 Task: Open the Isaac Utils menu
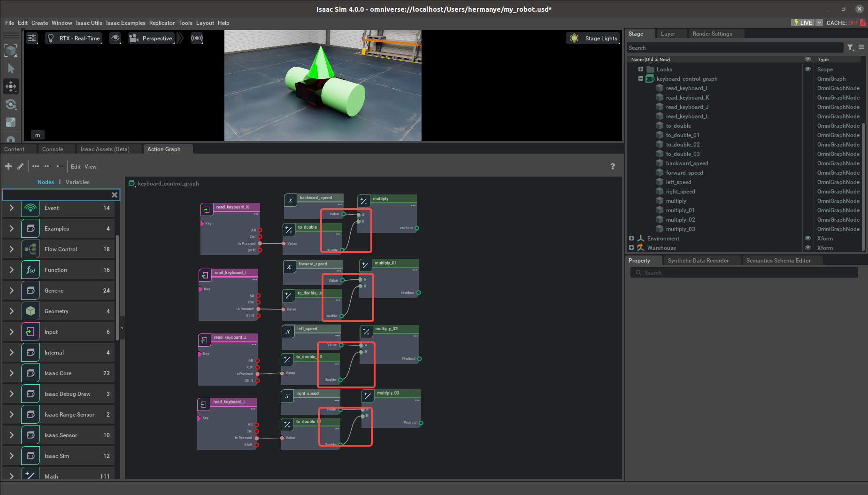coord(89,23)
